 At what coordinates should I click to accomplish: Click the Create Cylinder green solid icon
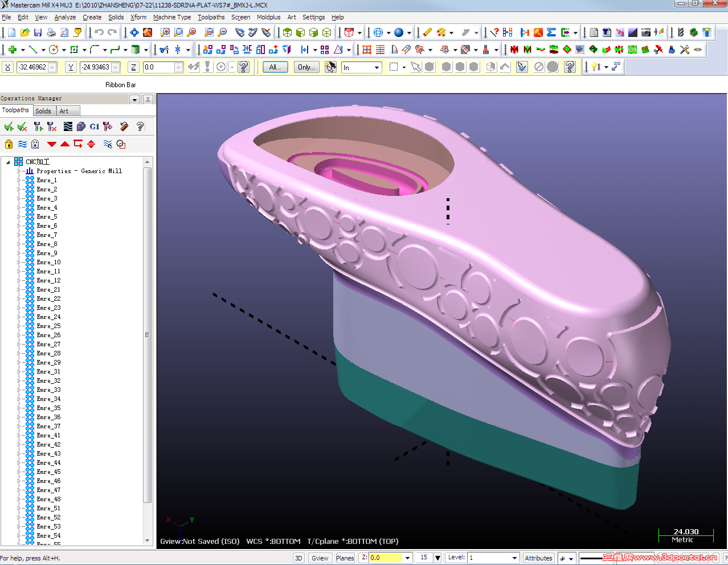click(x=136, y=50)
